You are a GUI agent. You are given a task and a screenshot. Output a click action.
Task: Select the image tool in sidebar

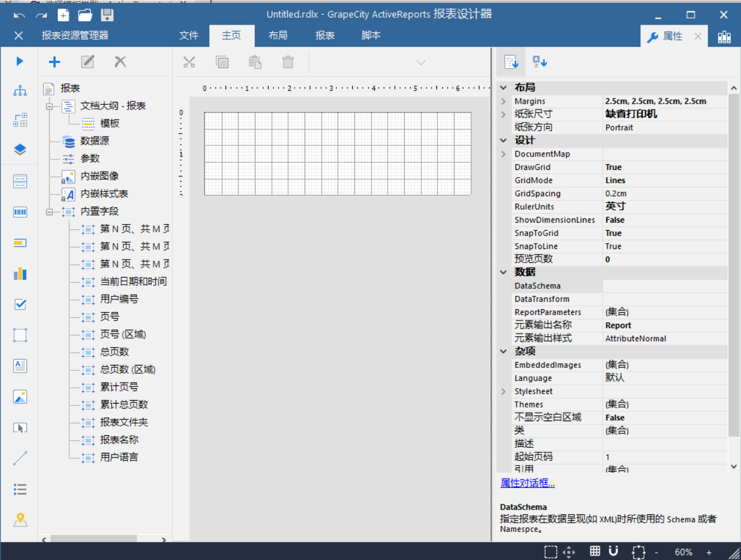(x=20, y=397)
